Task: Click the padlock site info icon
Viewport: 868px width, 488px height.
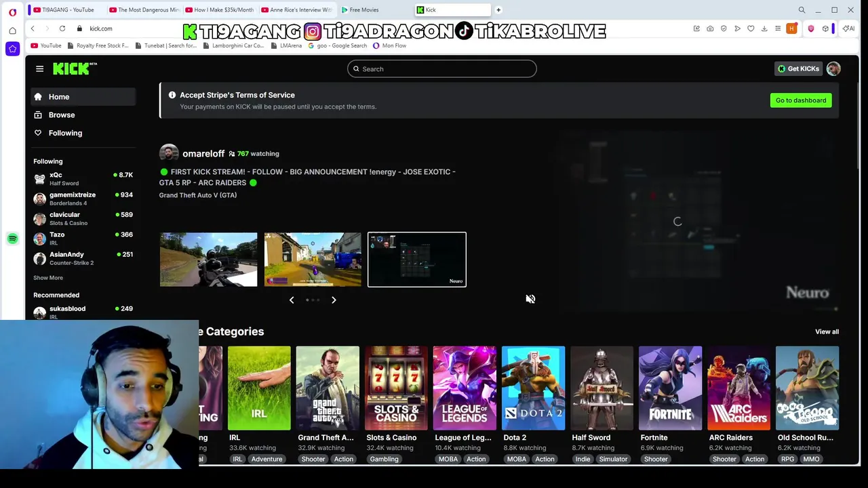Action: pyautogui.click(x=79, y=28)
